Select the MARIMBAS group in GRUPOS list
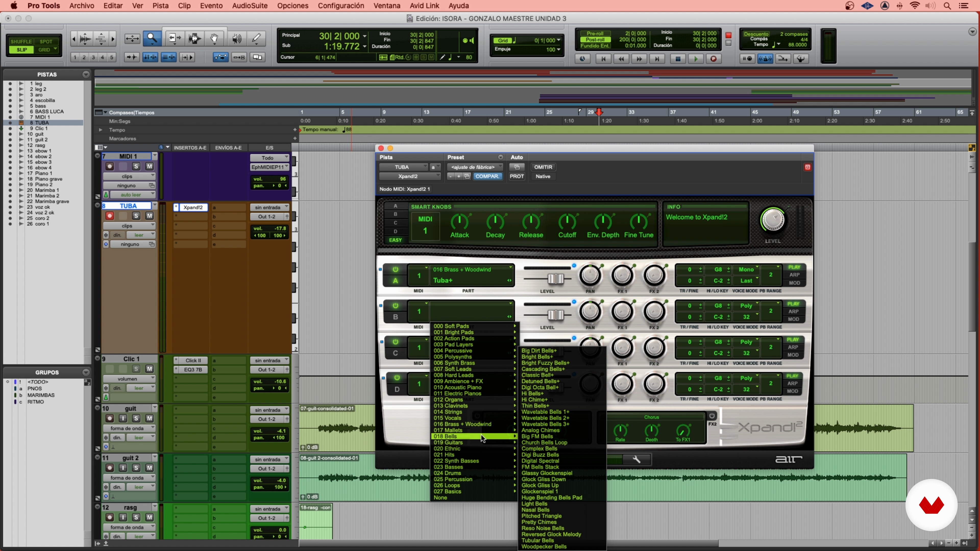 (41, 395)
